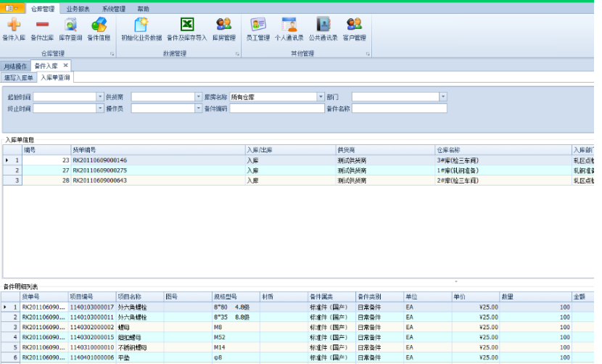Open the 个人通讯录 icon

point(289,25)
